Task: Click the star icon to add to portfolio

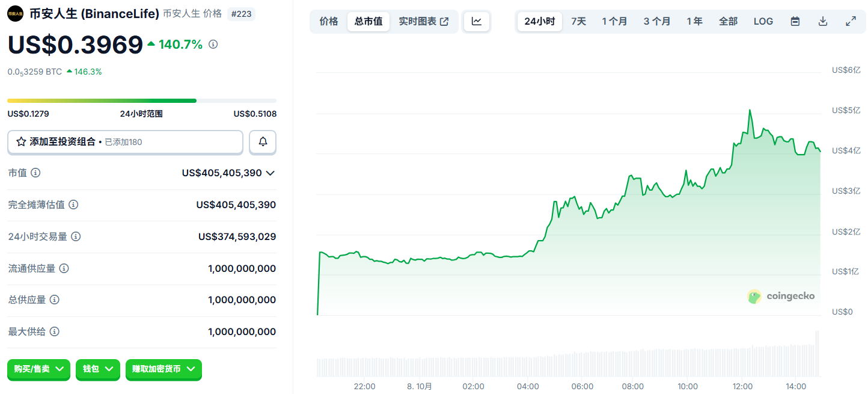Action: [21, 142]
